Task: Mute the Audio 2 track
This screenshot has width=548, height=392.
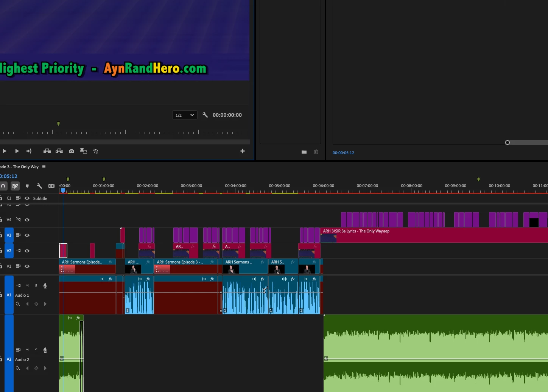Action: [27, 350]
